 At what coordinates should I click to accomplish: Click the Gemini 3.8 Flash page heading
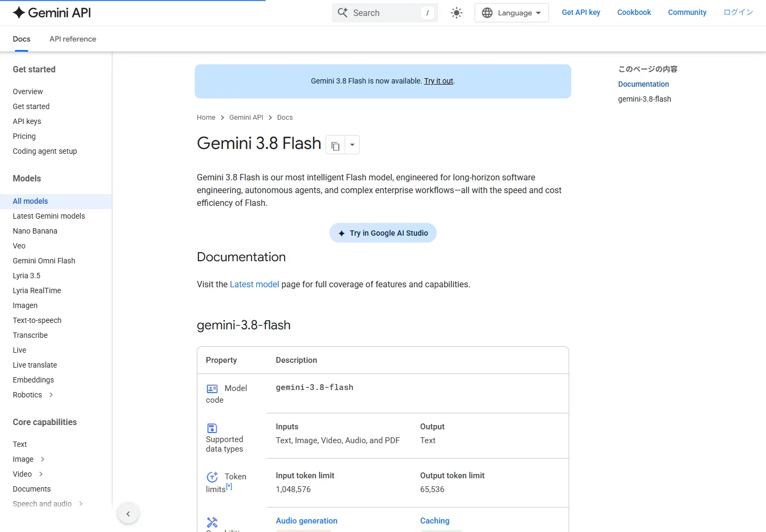pos(259,143)
